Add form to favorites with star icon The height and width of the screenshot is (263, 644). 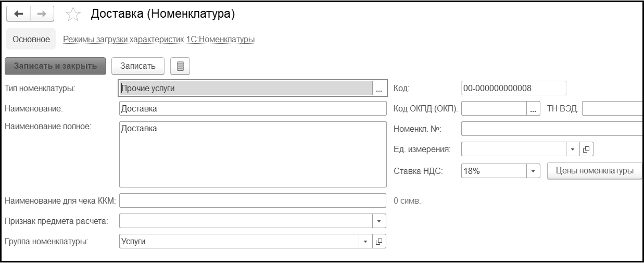pyautogui.click(x=73, y=15)
